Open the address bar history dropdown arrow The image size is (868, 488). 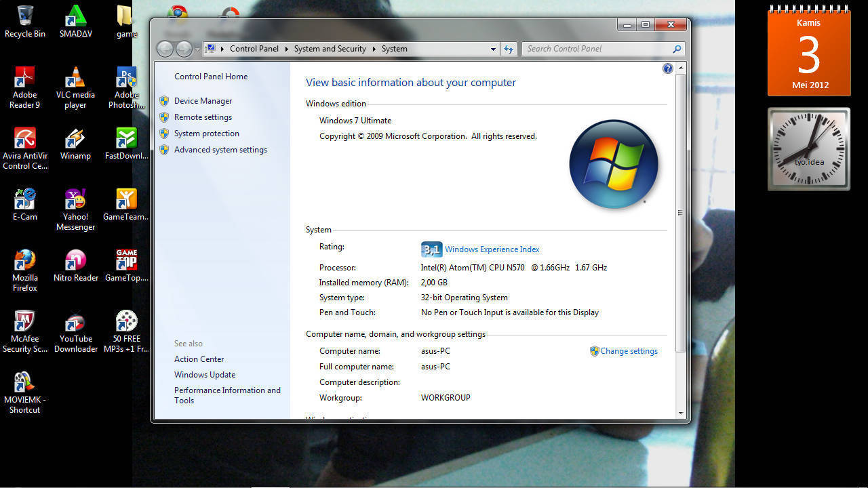[493, 49]
